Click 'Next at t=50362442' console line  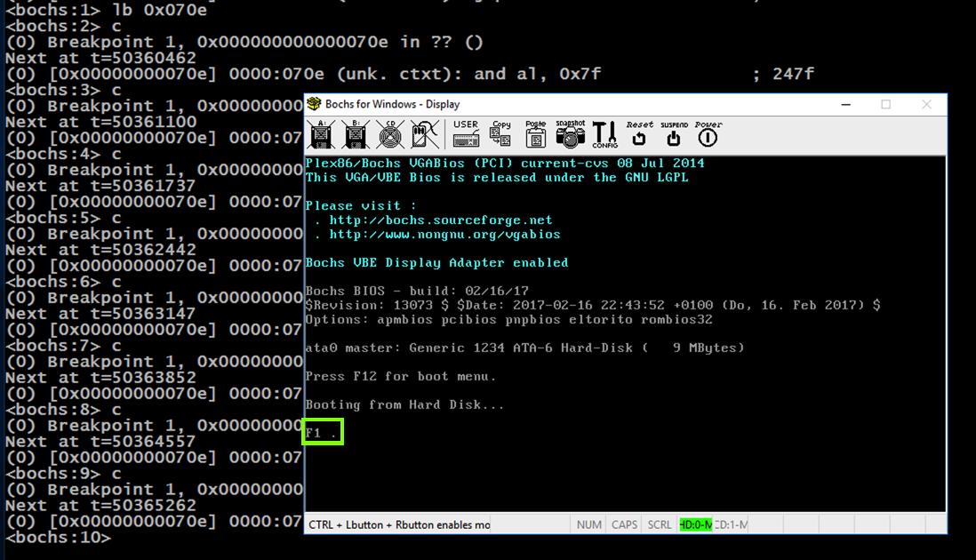coord(100,250)
